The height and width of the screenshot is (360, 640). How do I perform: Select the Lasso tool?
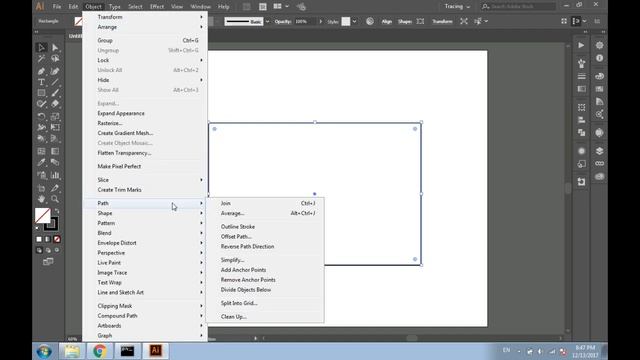(x=55, y=59)
